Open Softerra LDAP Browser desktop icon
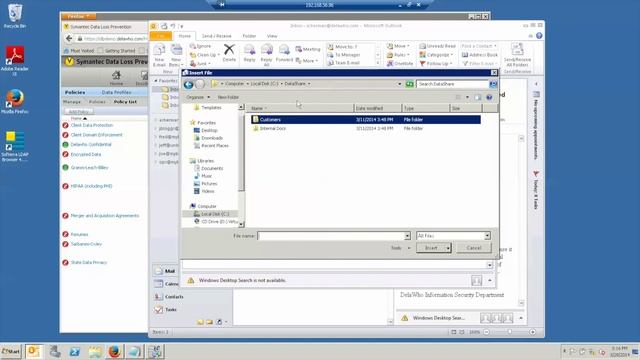Viewport: 640px width, 360px height. point(15,146)
